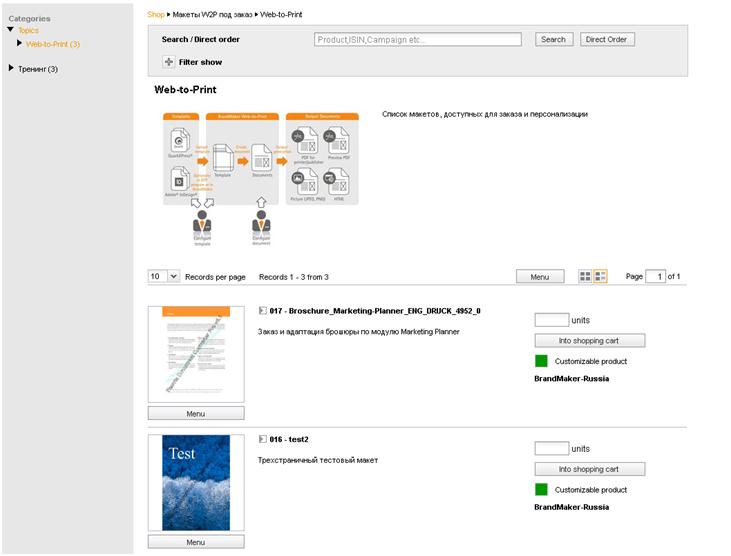This screenshot has height=556, width=731.
Task: Open Menu under Broschure thumbnail
Action: click(196, 413)
